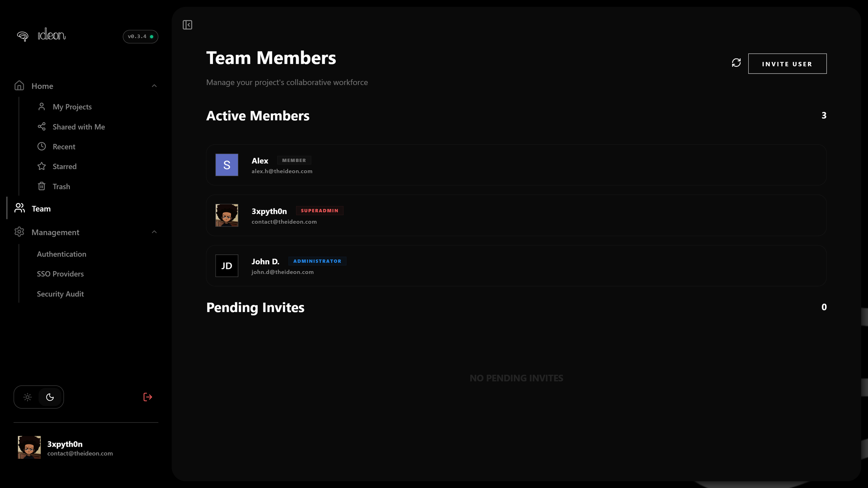Collapse the Management section chevron
The width and height of the screenshot is (868, 488).
[x=154, y=232]
